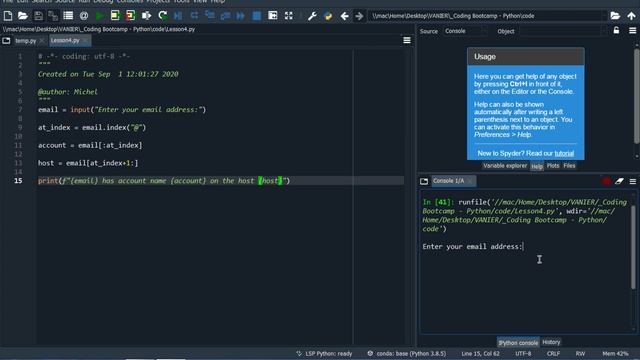640x360 pixels.
Task: Stop the running kernel with the red button
Action: (x=606, y=181)
